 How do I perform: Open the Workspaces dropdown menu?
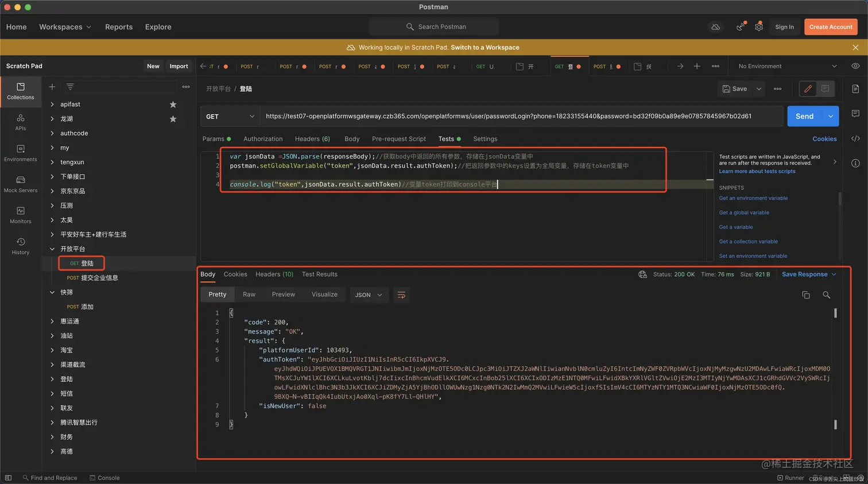[65, 27]
